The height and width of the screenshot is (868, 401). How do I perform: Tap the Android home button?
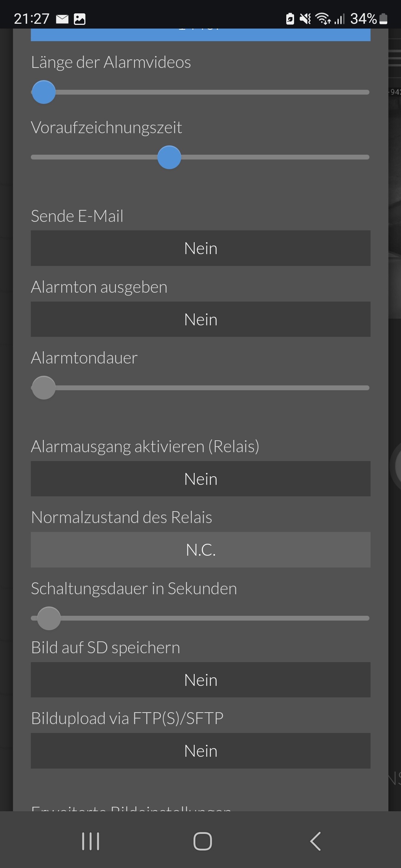[203, 841]
